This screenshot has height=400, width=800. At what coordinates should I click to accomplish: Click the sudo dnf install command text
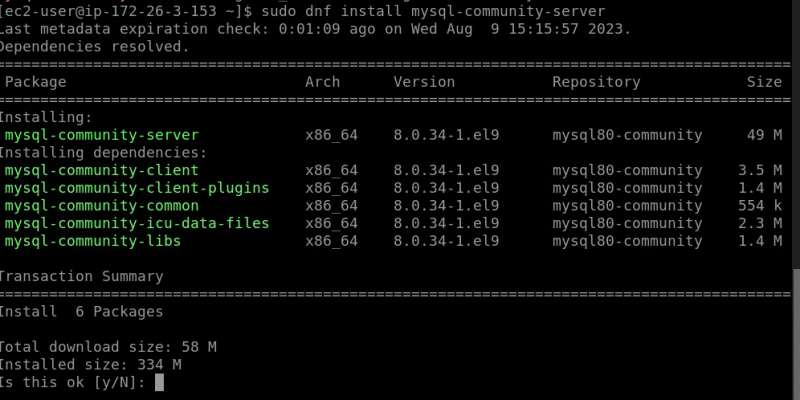tap(433, 11)
